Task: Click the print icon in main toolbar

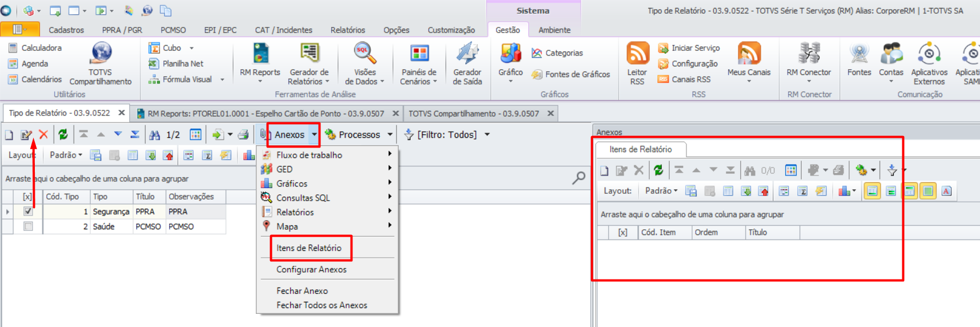Action: 243,135
